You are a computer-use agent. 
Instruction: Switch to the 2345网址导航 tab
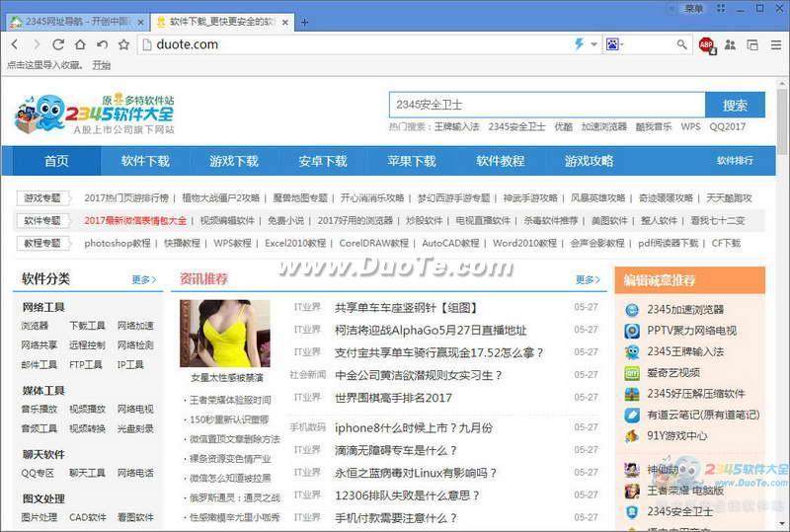coord(78,22)
